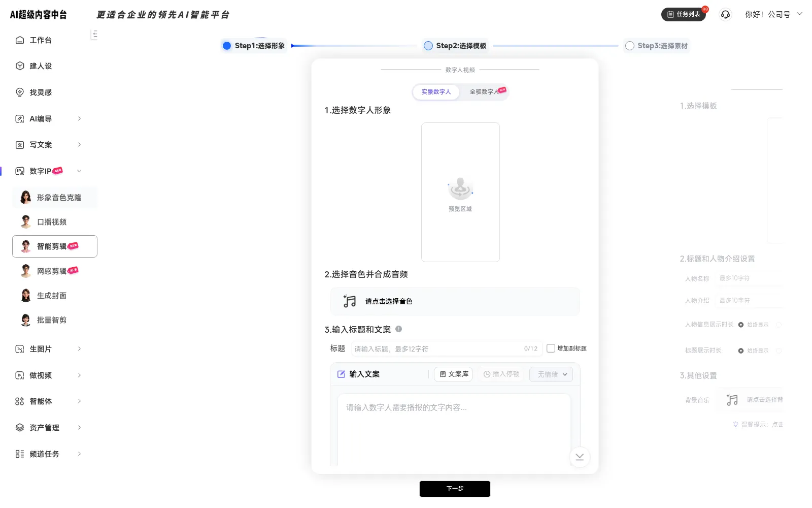
Task: Click the 写文案 sidebar icon
Action: 20,145
